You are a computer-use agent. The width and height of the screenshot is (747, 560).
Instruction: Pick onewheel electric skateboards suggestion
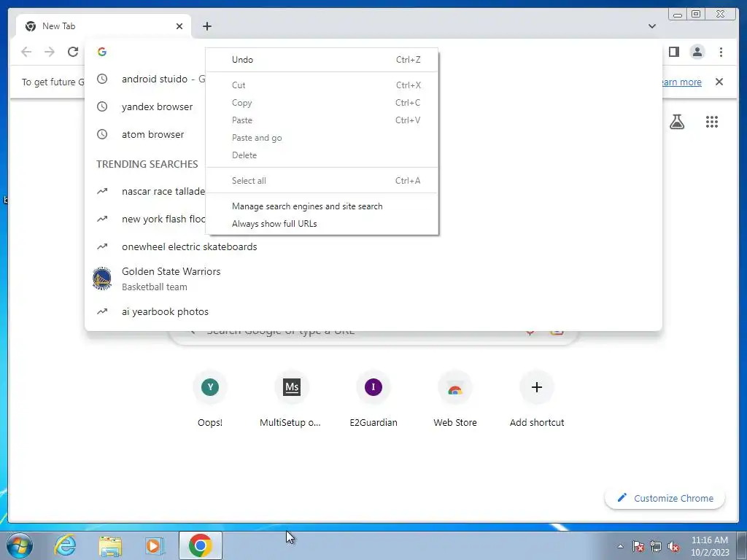click(x=373, y=246)
